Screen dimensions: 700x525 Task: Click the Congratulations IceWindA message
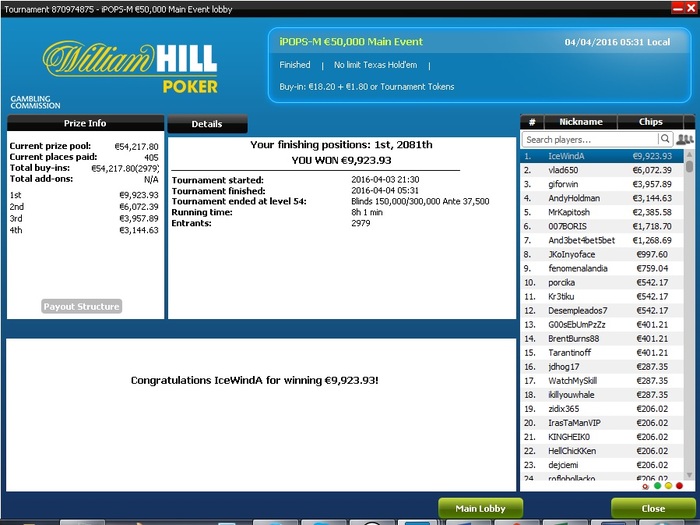pos(254,380)
